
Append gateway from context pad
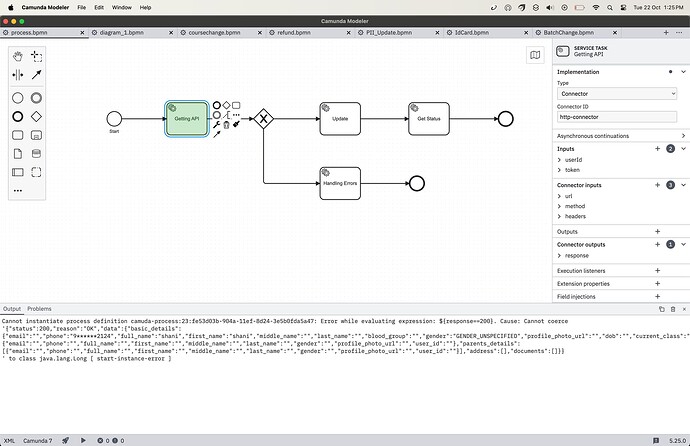(x=226, y=105)
